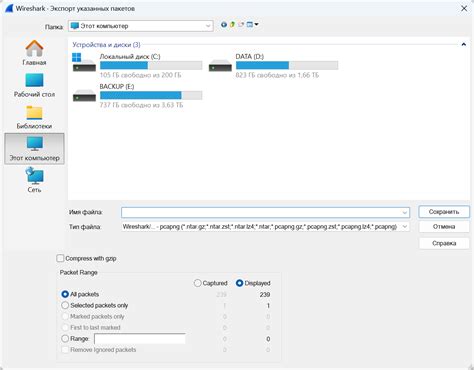Choose First to last marked option
The image size is (474, 370).
[65, 327]
